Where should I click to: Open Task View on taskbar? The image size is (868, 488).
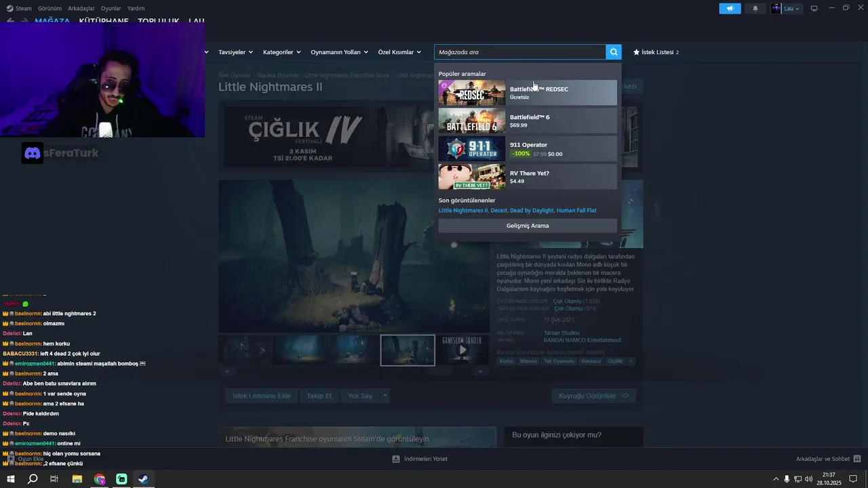coord(54,479)
